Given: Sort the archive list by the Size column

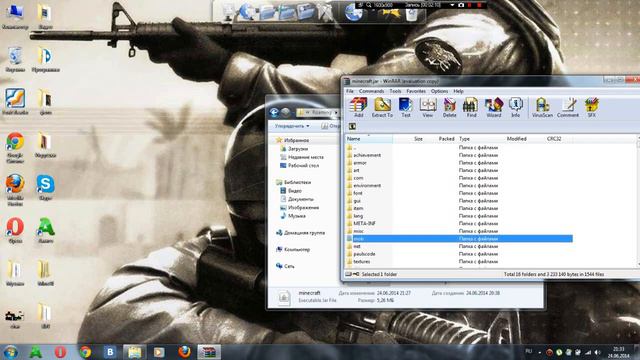Looking at the screenshot, I should tap(409, 139).
